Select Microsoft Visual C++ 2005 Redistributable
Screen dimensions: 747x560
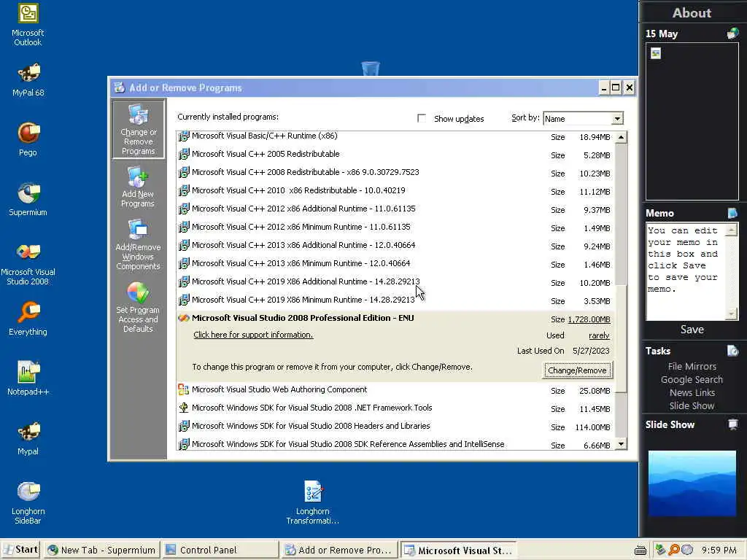395,155
